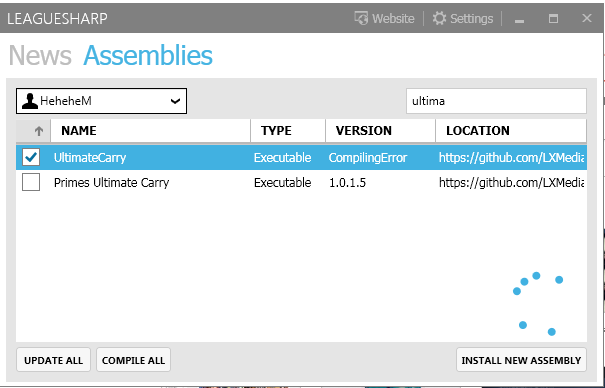This screenshot has height=388, width=605.
Task: Click INSTALL NEW ASSEMBLY button
Action: [521, 360]
